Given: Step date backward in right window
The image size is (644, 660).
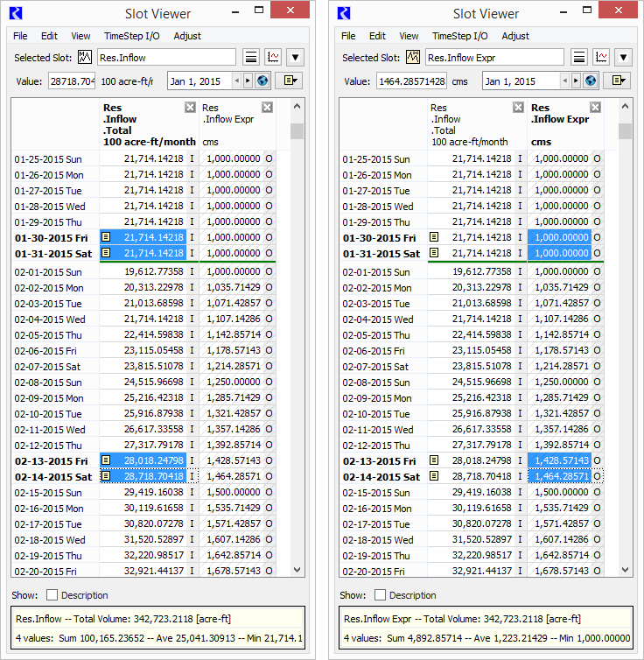Looking at the screenshot, I should [x=565, y=81].
